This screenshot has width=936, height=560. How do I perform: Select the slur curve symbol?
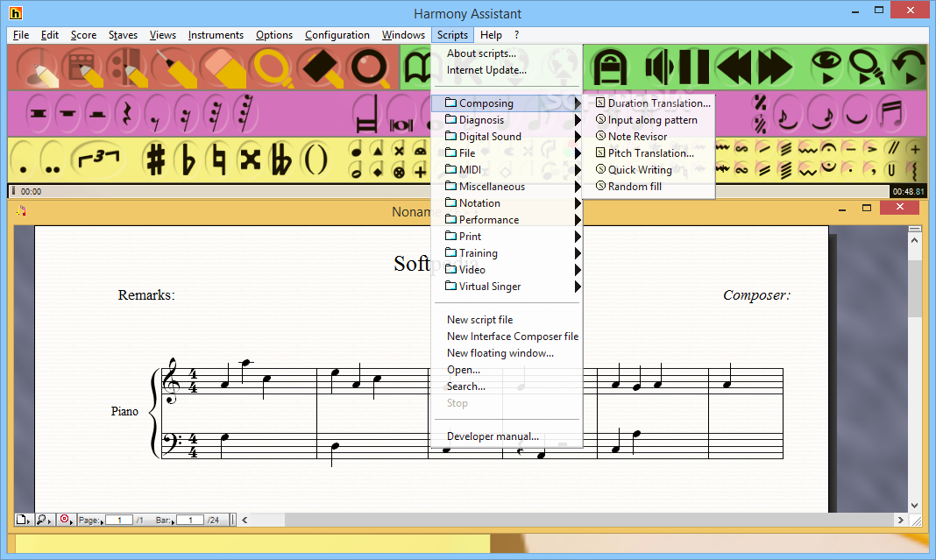[856, 113]
